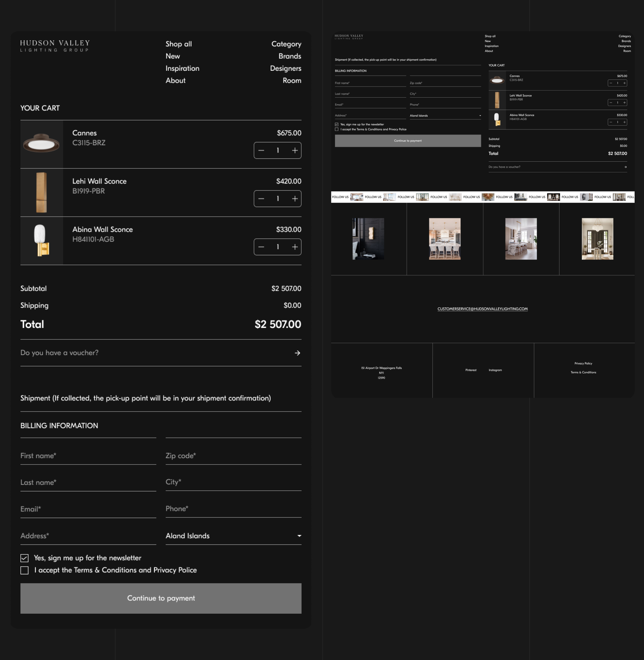Viewport: 644px width, 660px height.
Task: Expand small Aland Islands dropdown in desktop layout
Action: pyautogui.click(x=445, y=116)
